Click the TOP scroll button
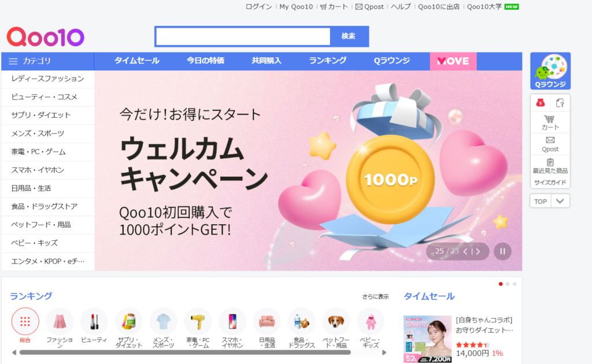Viewport: 592px width, 364px height. tap(541, 201)
